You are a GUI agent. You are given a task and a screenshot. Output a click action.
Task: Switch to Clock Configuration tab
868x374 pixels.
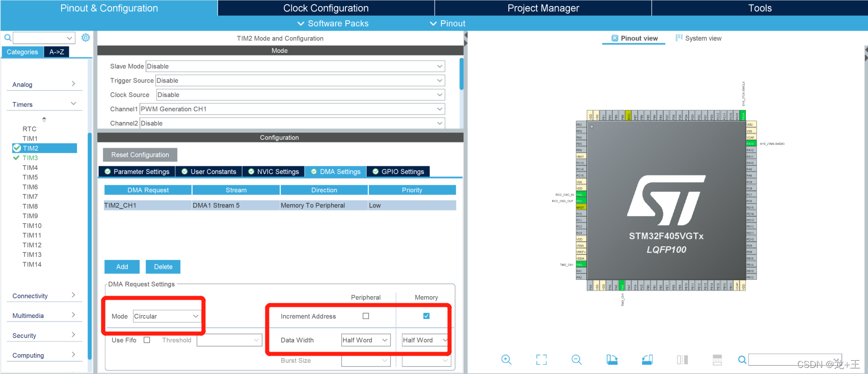326,8
